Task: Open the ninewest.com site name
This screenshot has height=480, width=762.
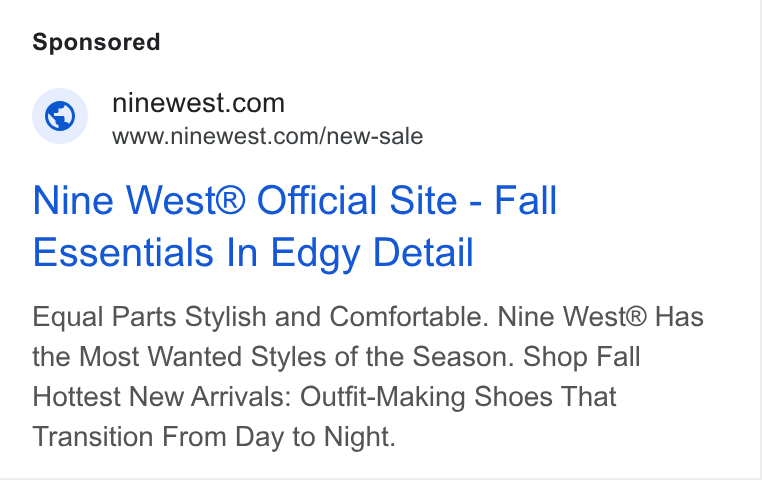Action: (198, 103)
